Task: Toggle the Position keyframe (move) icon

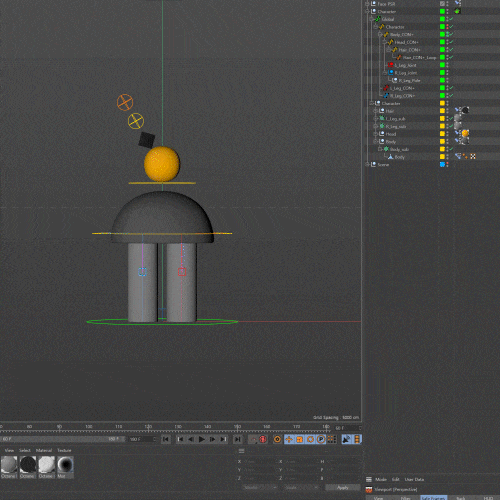Action: coord(289,439)
